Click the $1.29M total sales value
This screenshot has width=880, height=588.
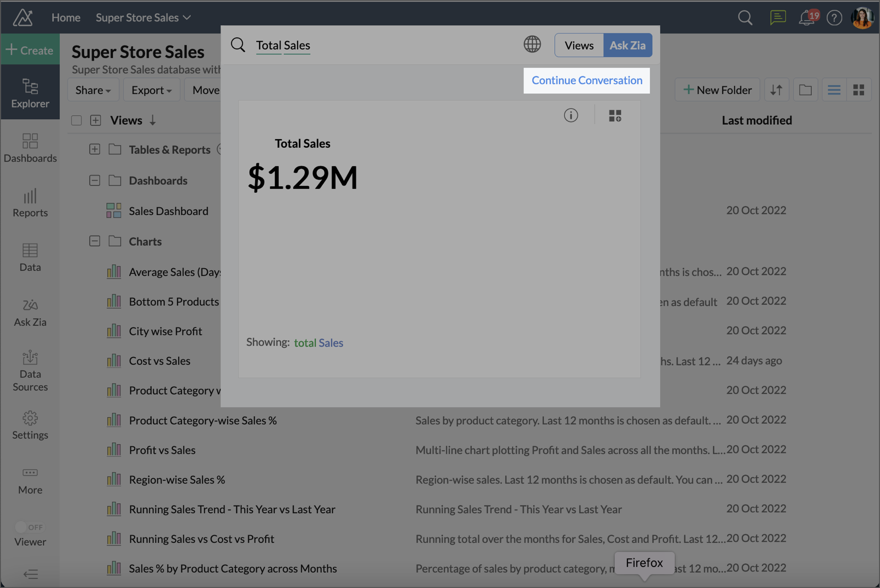tap(302, 177)
